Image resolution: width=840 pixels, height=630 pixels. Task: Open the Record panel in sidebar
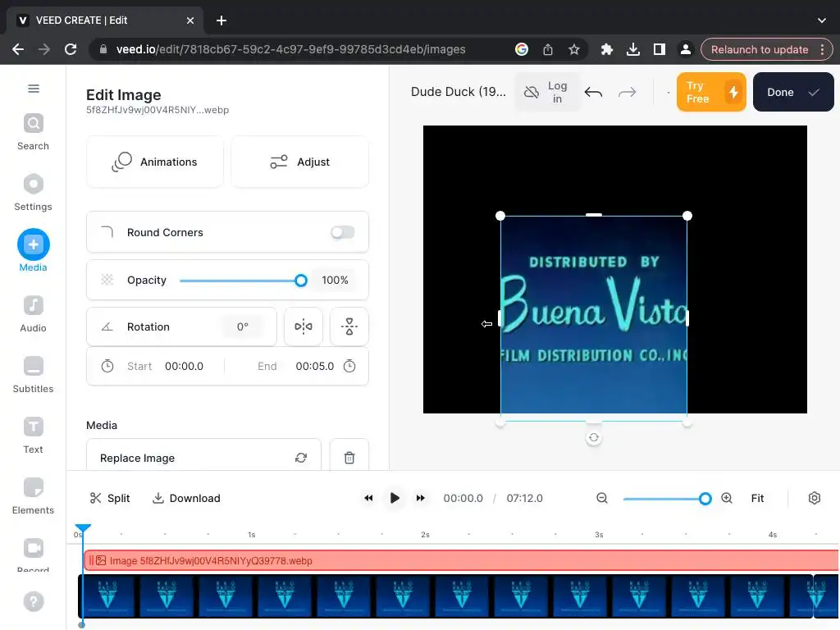pos(33,555)
